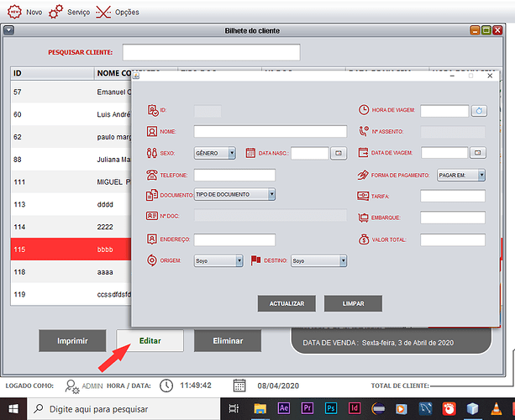Open Adobe InDesign from the taskbar
The width and height of the screenshot is (515, 420).
coord(355,408)
